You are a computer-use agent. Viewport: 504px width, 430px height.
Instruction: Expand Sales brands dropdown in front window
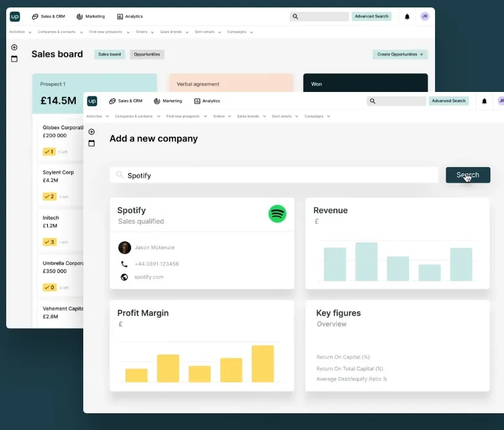252,116
